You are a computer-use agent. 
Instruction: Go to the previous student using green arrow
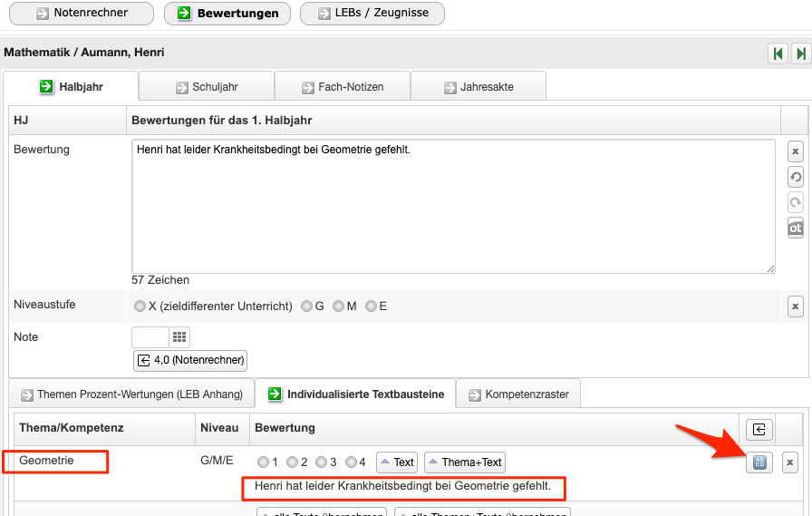778,54
